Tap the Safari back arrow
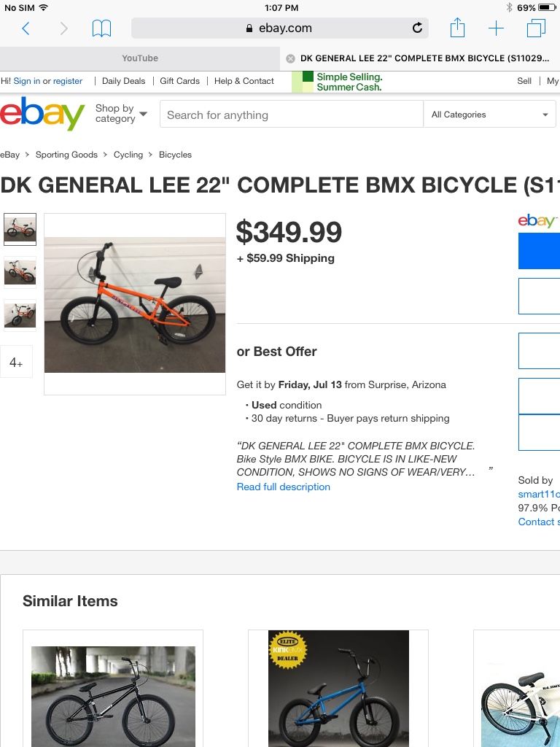This screenshot has width=560, height=747. (x=26, y=28)
